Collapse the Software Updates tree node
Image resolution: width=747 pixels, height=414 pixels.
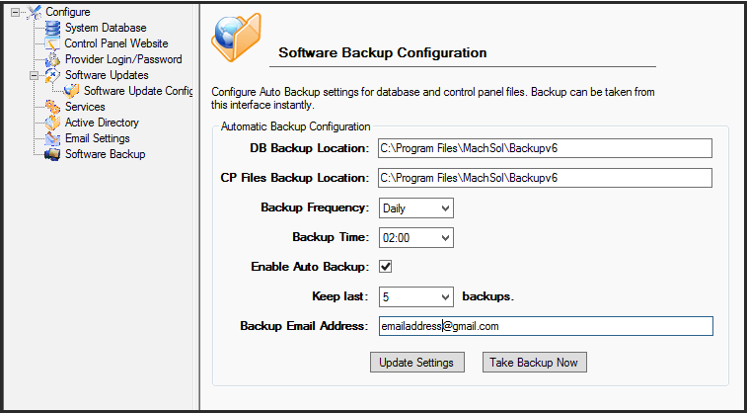tap(33, 75)
